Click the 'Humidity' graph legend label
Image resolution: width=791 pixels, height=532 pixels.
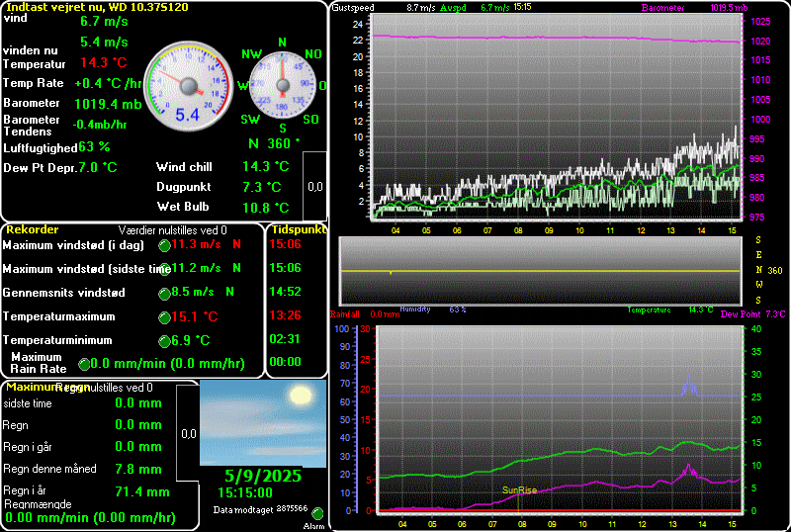coord(414,309)
